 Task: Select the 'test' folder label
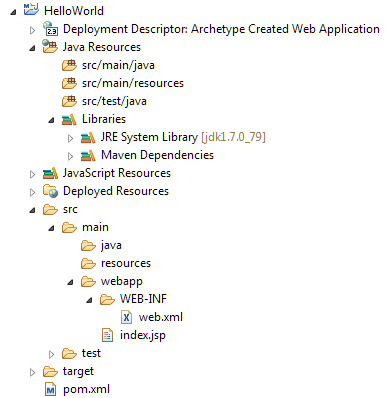91,353
